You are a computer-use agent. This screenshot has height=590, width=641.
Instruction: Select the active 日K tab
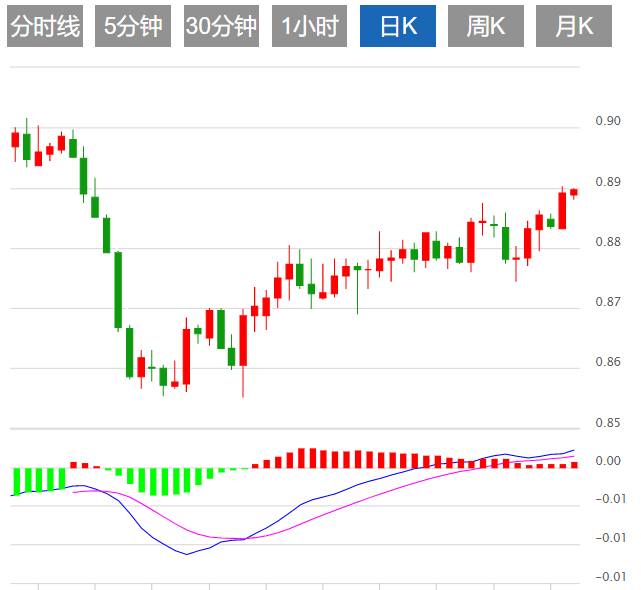coord(398,26)
